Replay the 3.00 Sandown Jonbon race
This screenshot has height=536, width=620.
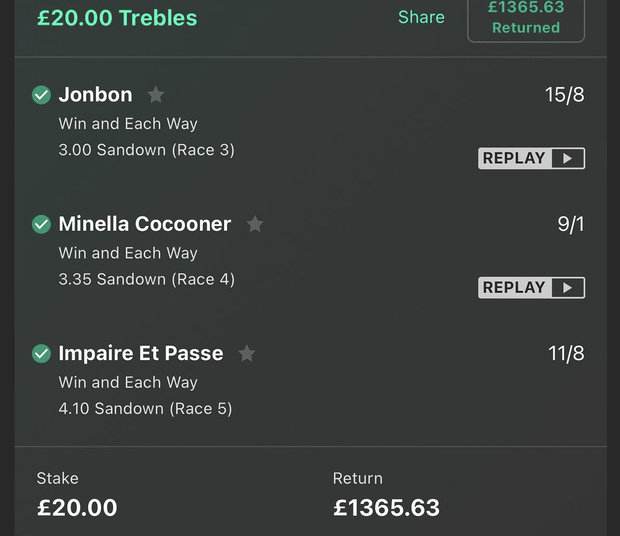(x=531, y=158)
